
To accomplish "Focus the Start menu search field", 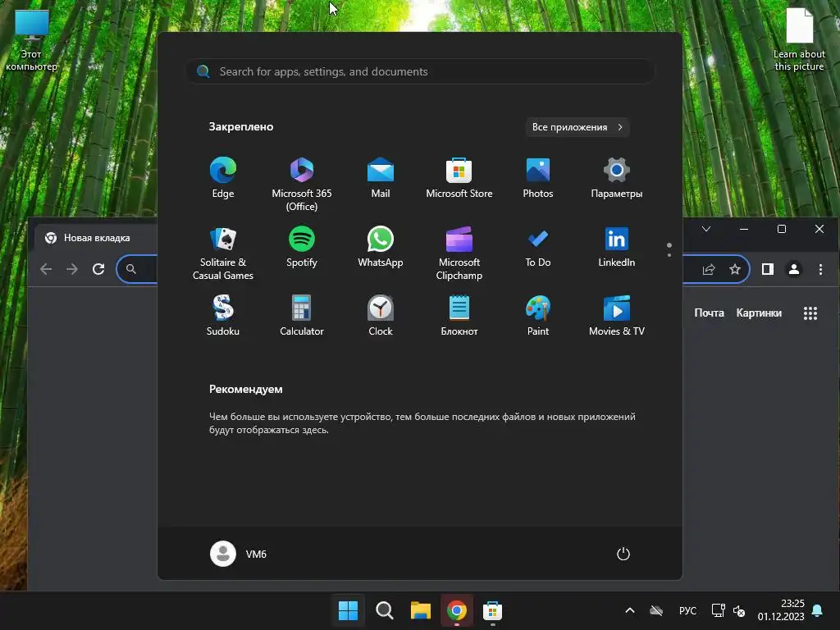I will [x=420, y=71].
